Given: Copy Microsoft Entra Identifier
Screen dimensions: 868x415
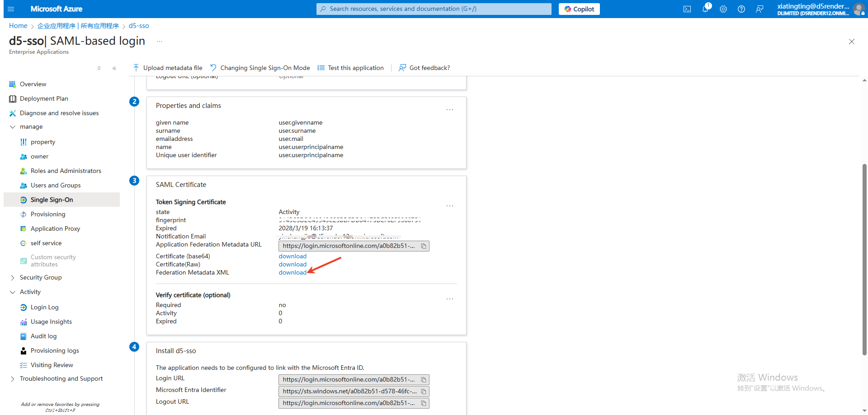Looking at the screenshot, I should point(424,392).
